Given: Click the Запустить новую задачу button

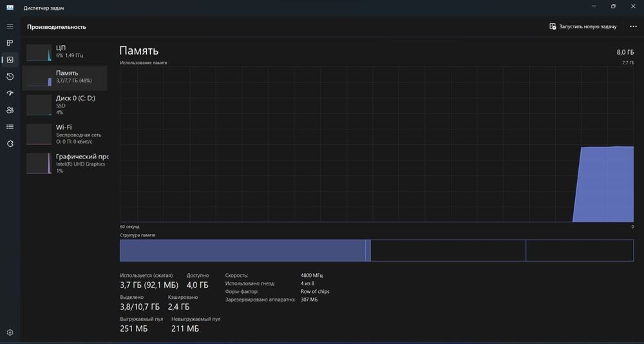Looking at the screenshot, I should click(583, 26).
